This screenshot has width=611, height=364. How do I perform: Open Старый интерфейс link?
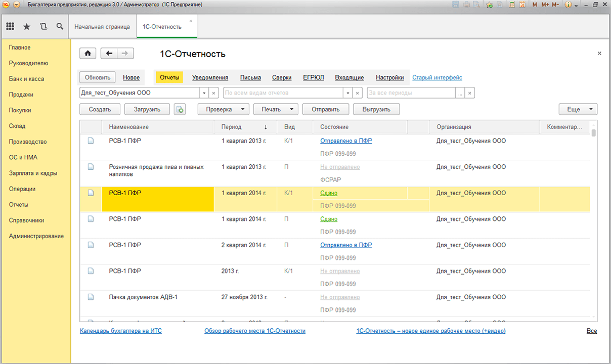[437, 77]
